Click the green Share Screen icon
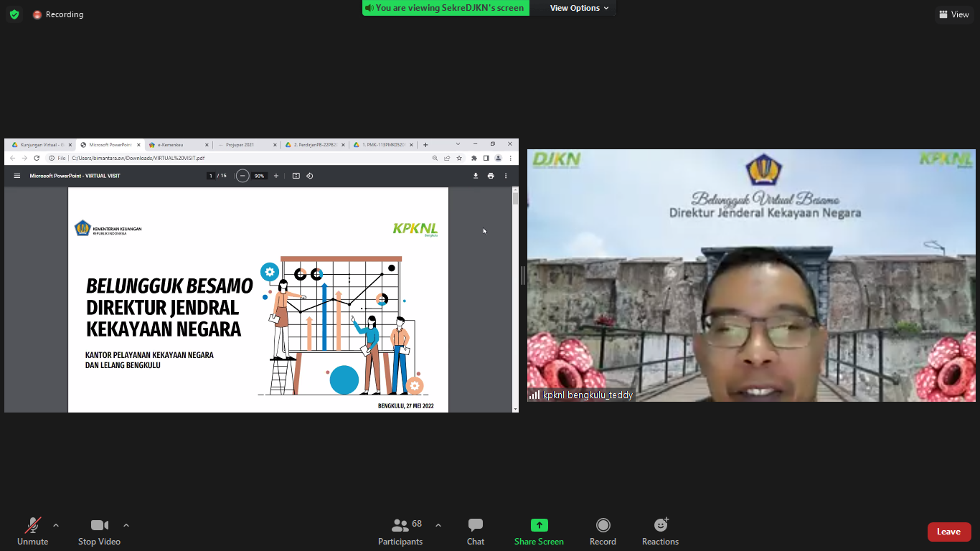Image resolution: width=980 pixels, height=551 pixels. [539, 525]
